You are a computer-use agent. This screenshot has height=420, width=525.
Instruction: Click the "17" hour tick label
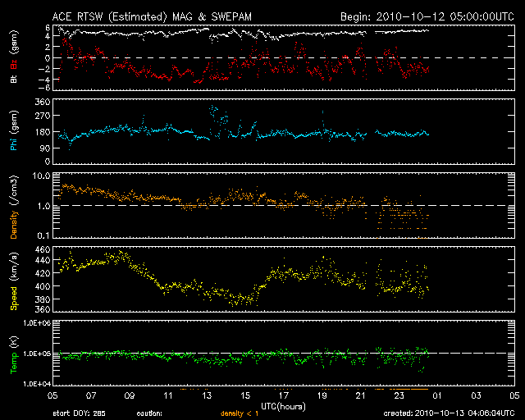[x=284, y=395]
